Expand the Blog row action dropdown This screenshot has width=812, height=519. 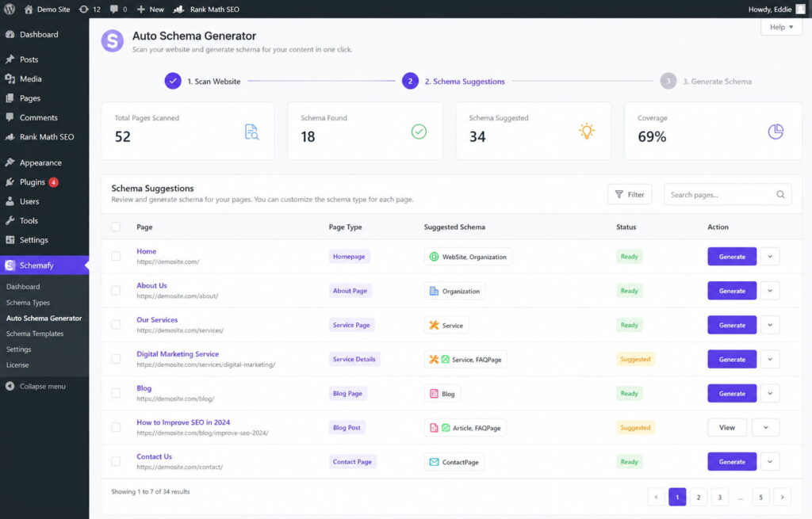click(x=770, y=393)
